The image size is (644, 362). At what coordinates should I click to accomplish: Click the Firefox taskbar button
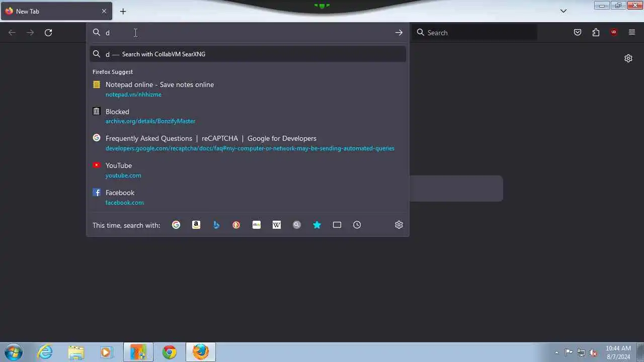click(x=201, y=352)
